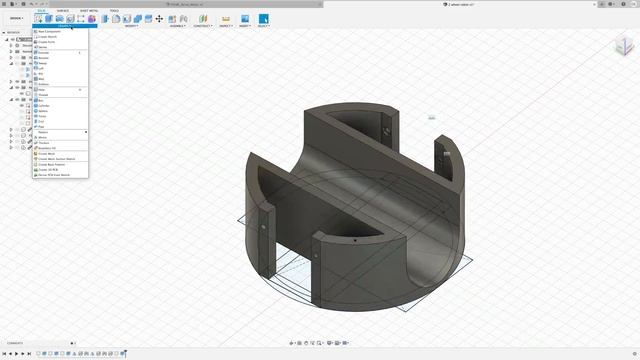The image size is (640, 360).
Task: Expand the Comments panel
Action: (72, 343)
